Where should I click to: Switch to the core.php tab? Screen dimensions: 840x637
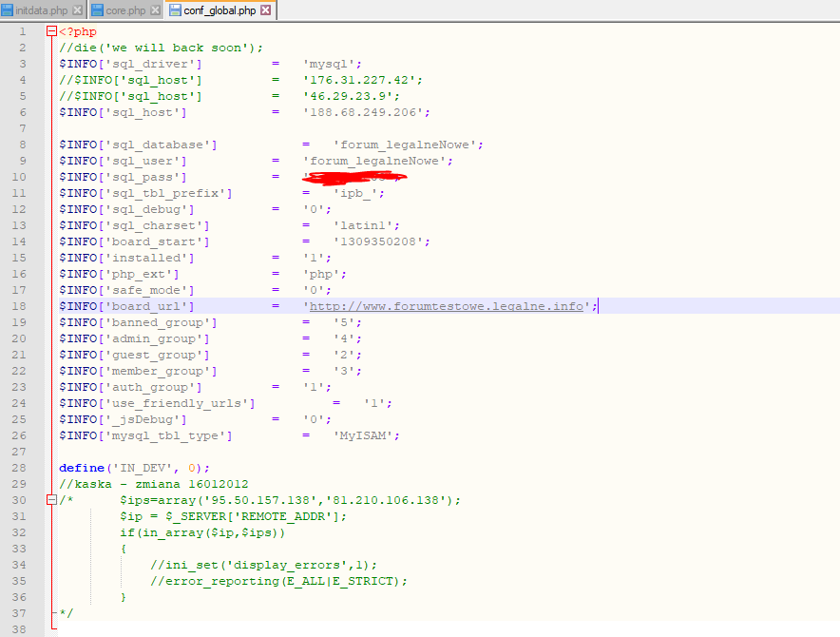(124, 10)
